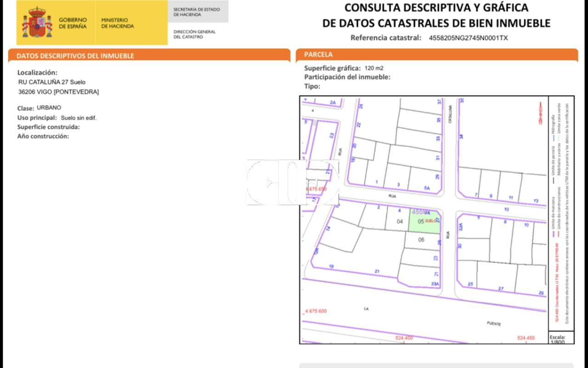The width and height of the screenshot is (588, 368).
Task: Click the 'CATALUNA' street label on the map
Action: 451,114
